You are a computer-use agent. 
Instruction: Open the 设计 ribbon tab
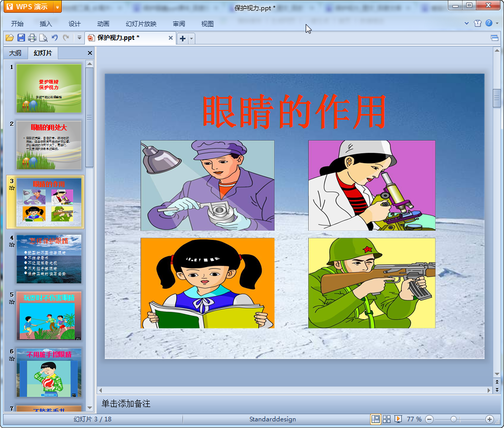click(x=74, y=24)
